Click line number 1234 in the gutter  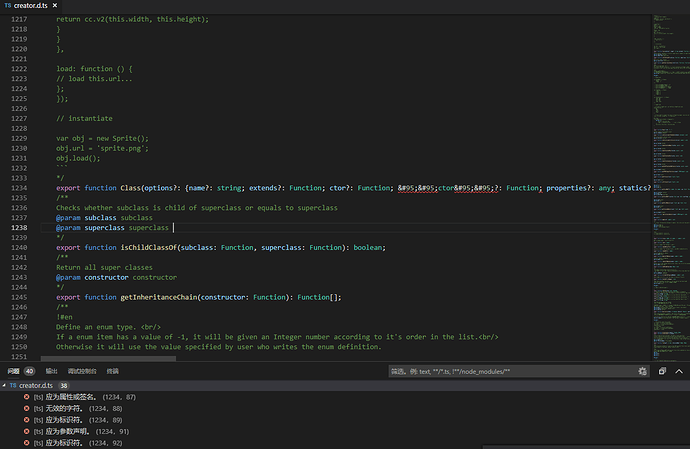coord(19,188)
